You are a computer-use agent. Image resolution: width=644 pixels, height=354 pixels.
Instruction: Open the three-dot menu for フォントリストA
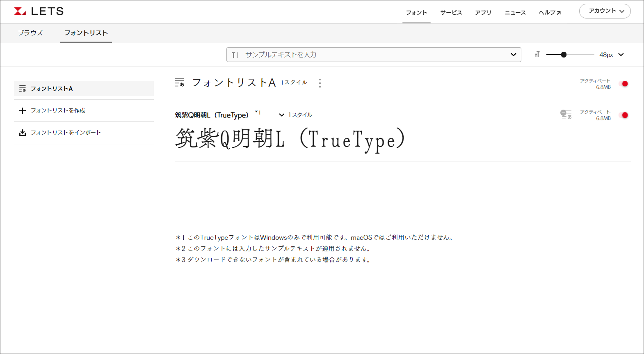point(320,83)
